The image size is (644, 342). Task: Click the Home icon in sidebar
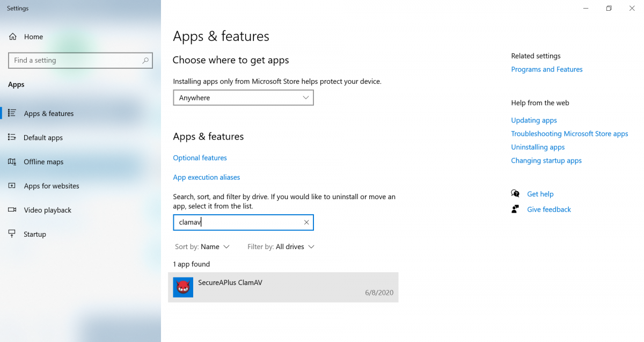click(12, 37)
